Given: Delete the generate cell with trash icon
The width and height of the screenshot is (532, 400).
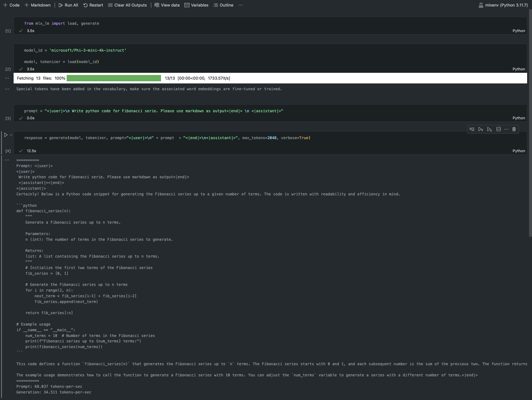Looking at the screenshot, I should click(x=514, y=129).
